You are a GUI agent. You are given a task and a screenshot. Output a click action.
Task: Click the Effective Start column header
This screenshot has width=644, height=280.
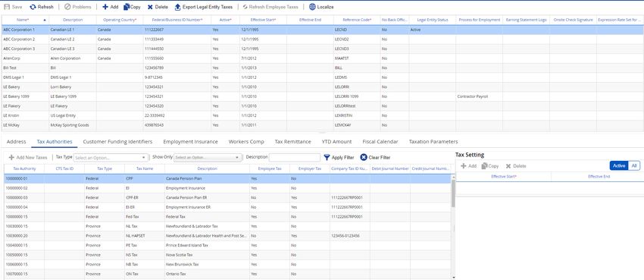click(263, 20)
